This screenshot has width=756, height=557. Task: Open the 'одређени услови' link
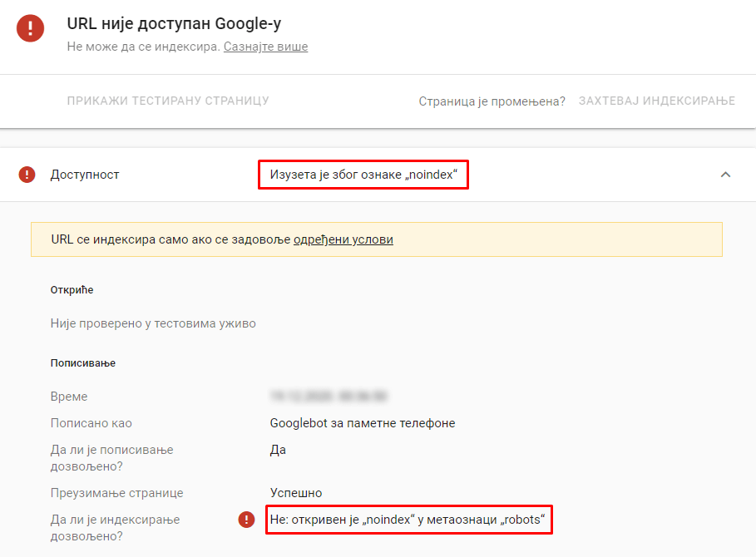coord(343,239)
